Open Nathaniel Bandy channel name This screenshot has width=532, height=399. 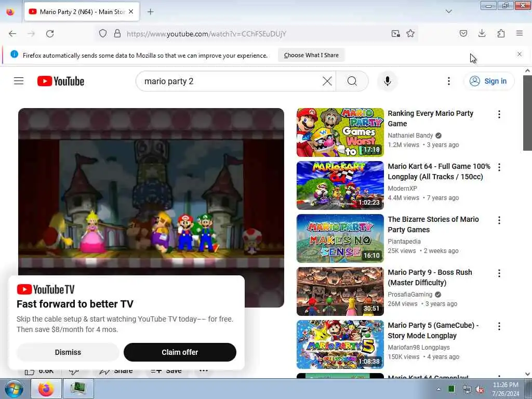410,136
